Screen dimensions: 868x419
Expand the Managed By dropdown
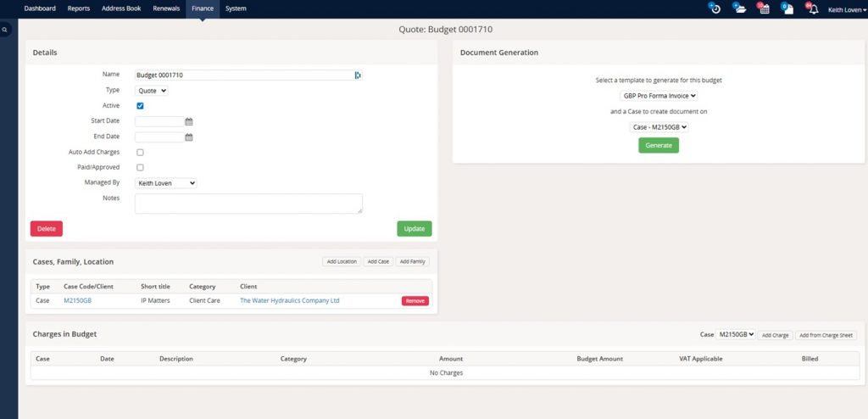coord(166,182)
